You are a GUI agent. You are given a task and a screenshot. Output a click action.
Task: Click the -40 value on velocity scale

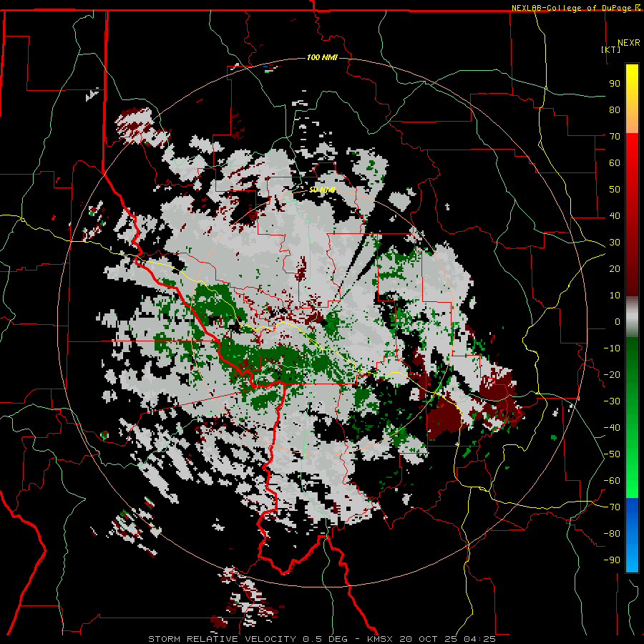tap(612, 428)
